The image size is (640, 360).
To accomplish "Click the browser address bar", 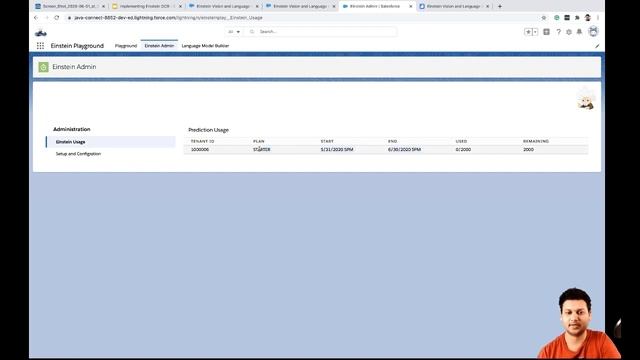I will [302, 18].
